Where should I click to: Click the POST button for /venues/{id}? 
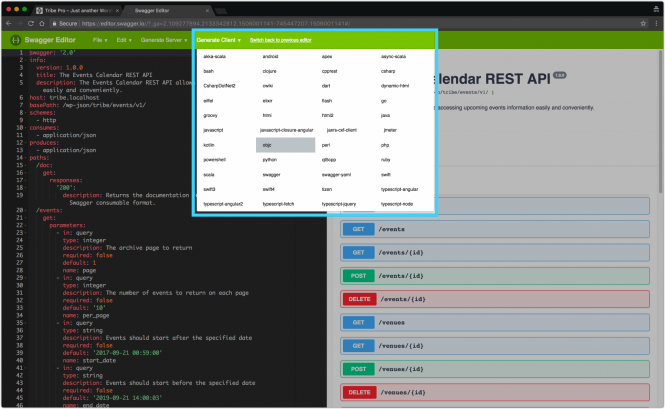[x=357, y=369]
